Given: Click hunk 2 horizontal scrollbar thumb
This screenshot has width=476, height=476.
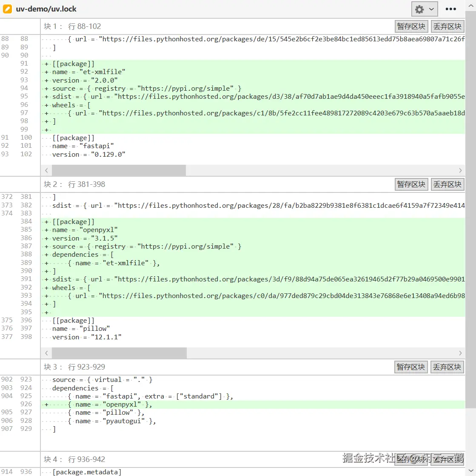Looking at the screenshot, I should coord(119,353).
